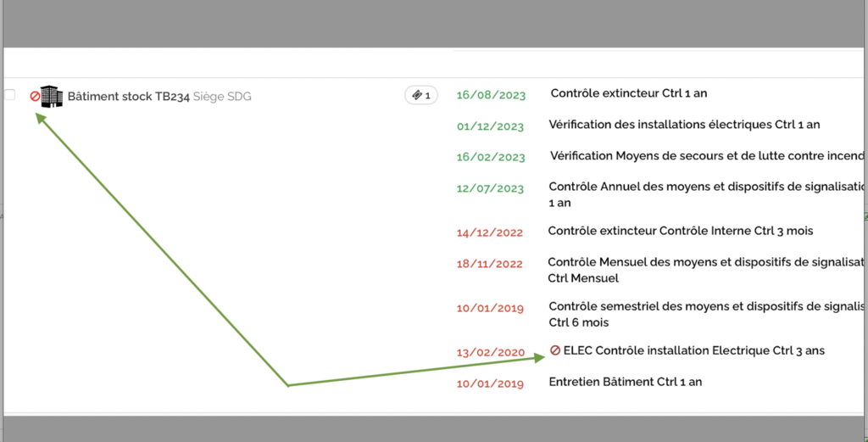Open ELEC Contrôle installation Electrique Ctrl 3 ans
Image resolution: width=868 pixels, height=442 pixels.
[x=693, y=350]
